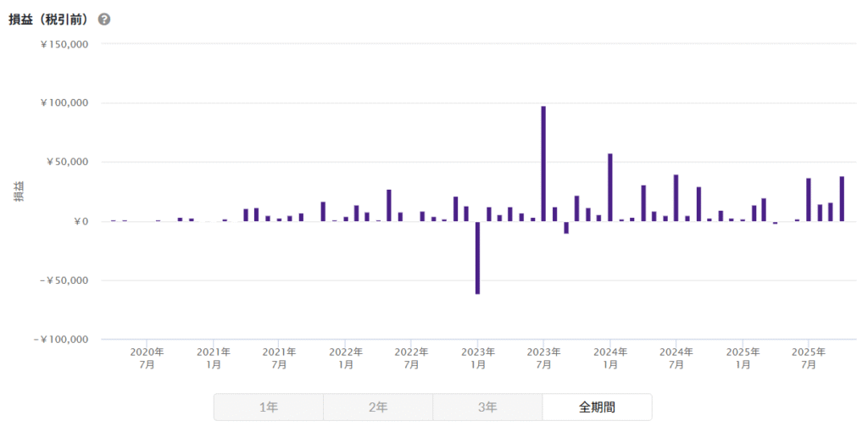Click the vertical 損益 y-axis title

pyautogui.click(x=19, y=191)
